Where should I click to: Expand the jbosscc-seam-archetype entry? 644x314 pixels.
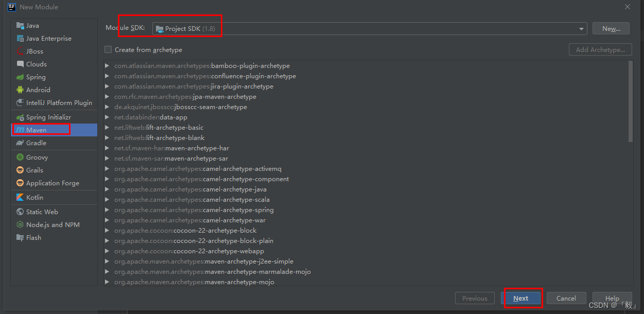coord(107,107)
